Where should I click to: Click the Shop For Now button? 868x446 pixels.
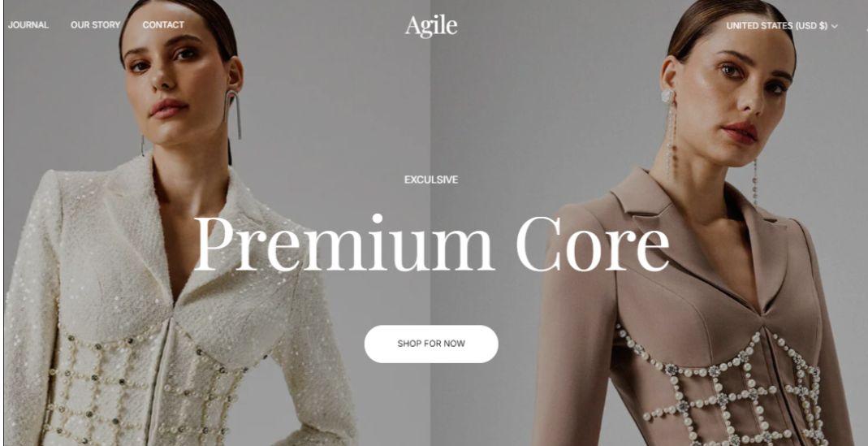point(431,344)
